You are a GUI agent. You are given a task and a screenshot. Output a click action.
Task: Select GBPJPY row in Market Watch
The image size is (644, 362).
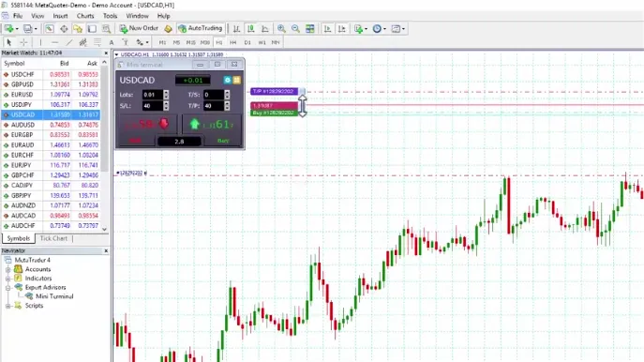coord(51,196)
